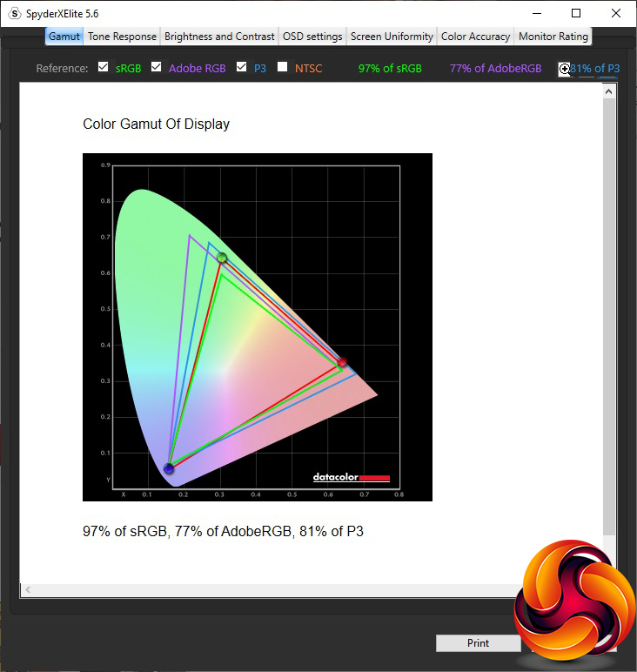
Task: Disable the P3 reference checkbox
Action: [242, 67]
